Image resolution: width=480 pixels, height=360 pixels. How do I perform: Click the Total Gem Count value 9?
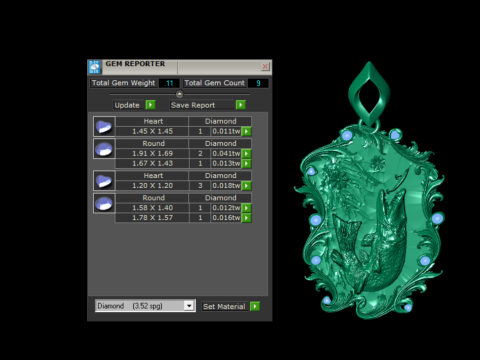pos(258,83)
